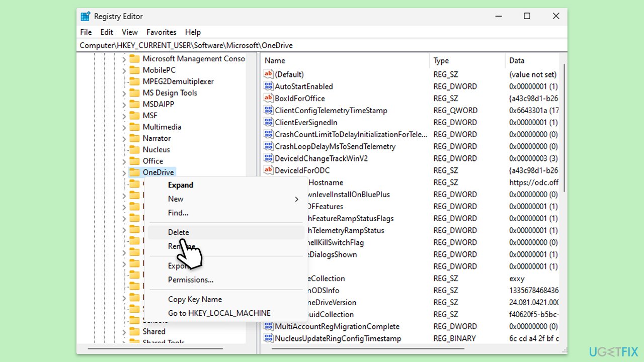Click the DWORD icon for CrashCountLimitToDelayInitialization
The width and height of the screenshot is (644, 362).
[268, 134]
